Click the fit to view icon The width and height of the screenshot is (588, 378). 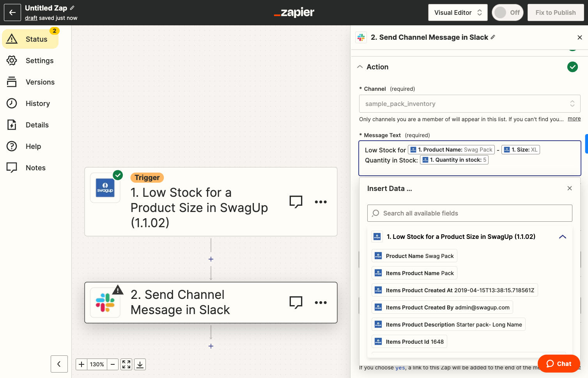point(126,364)
